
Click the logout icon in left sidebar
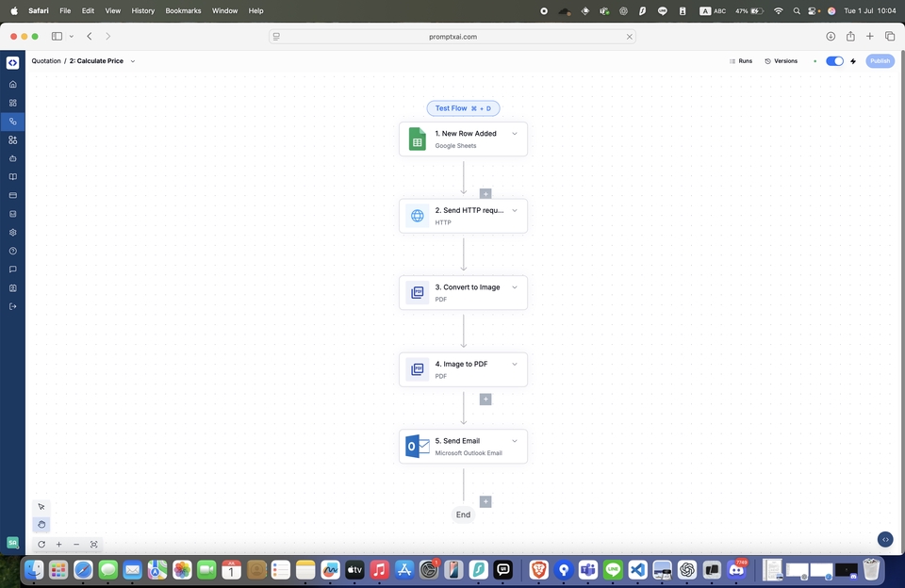[x=12, y=306]
